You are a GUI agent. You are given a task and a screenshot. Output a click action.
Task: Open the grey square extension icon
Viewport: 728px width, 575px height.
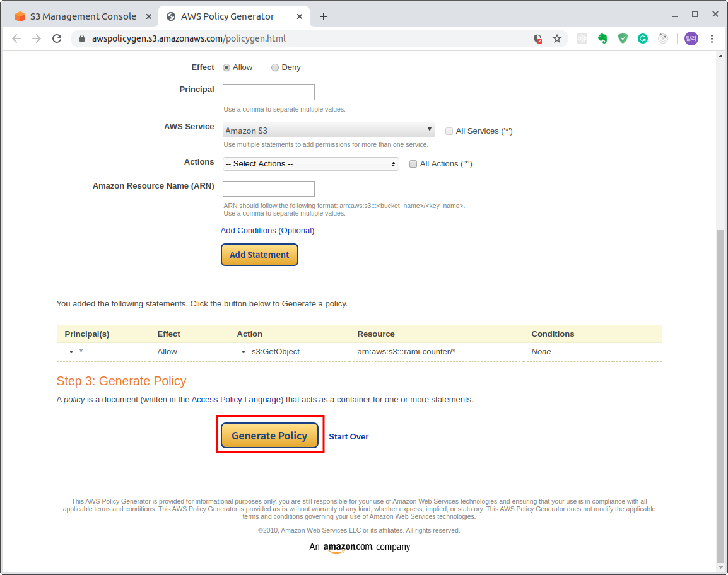click(582, 38)
